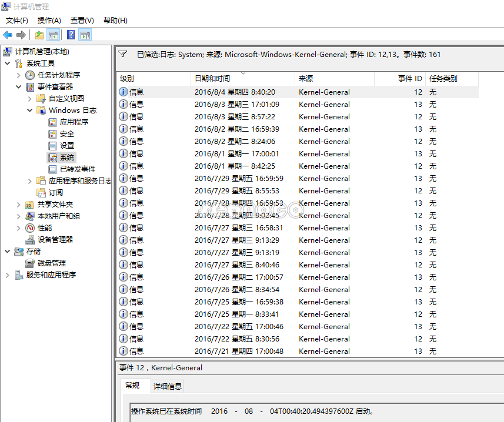Select 磁盘管理 under 存储

(x=51, y=263)
